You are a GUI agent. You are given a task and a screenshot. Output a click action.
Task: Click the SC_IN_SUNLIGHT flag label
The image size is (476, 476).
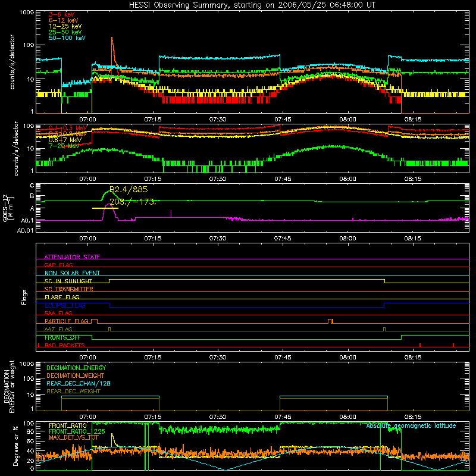[x=68, y=281]
